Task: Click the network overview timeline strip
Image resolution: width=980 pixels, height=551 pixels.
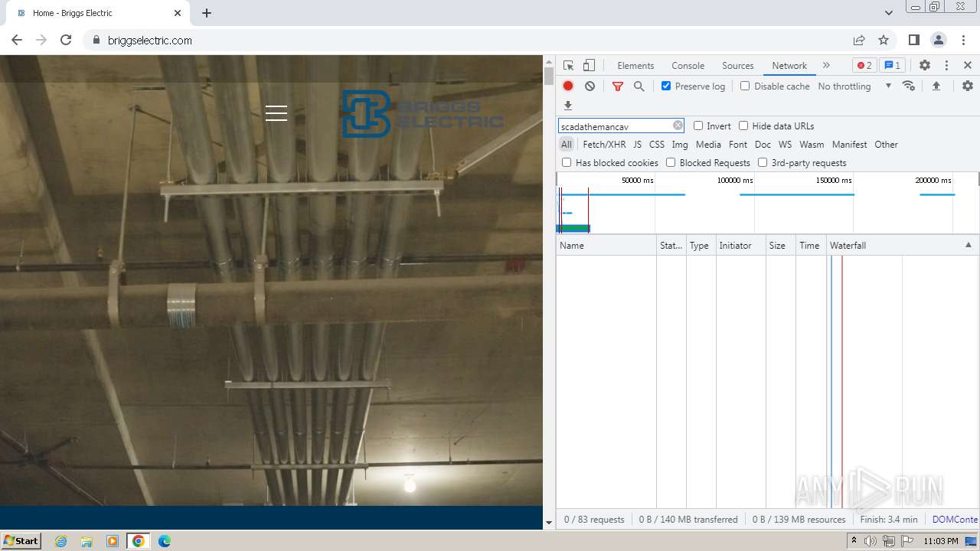Action: (767, 203)
